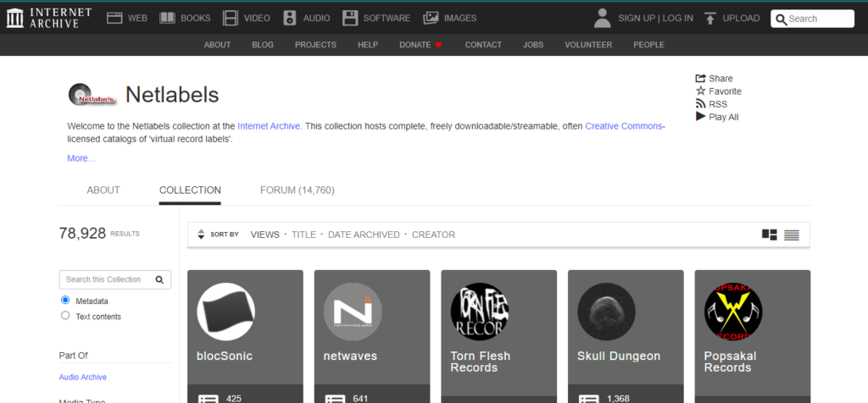The width and height of the screenshot is (868, 403).
Task: Click the user profile silhouette icon
Action: [x=602, y=18]
